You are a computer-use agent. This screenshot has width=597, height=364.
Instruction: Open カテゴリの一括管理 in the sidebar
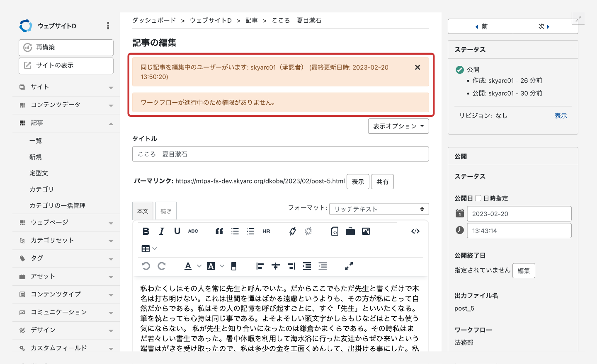[57, 205]
